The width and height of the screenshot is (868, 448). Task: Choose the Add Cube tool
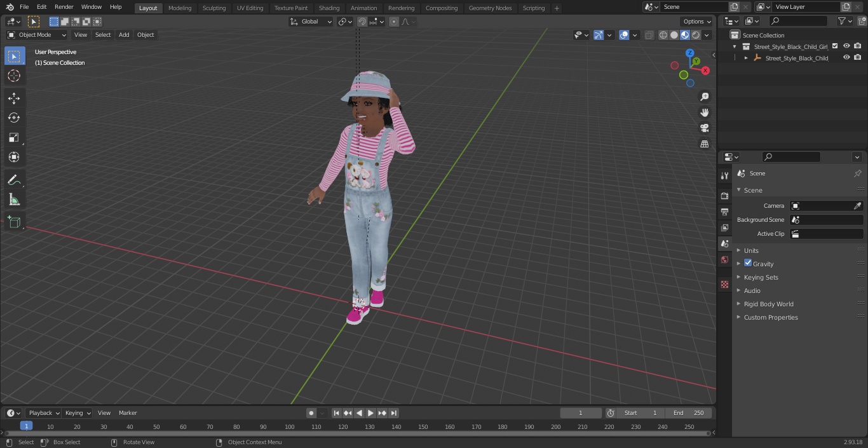point(14,222)
